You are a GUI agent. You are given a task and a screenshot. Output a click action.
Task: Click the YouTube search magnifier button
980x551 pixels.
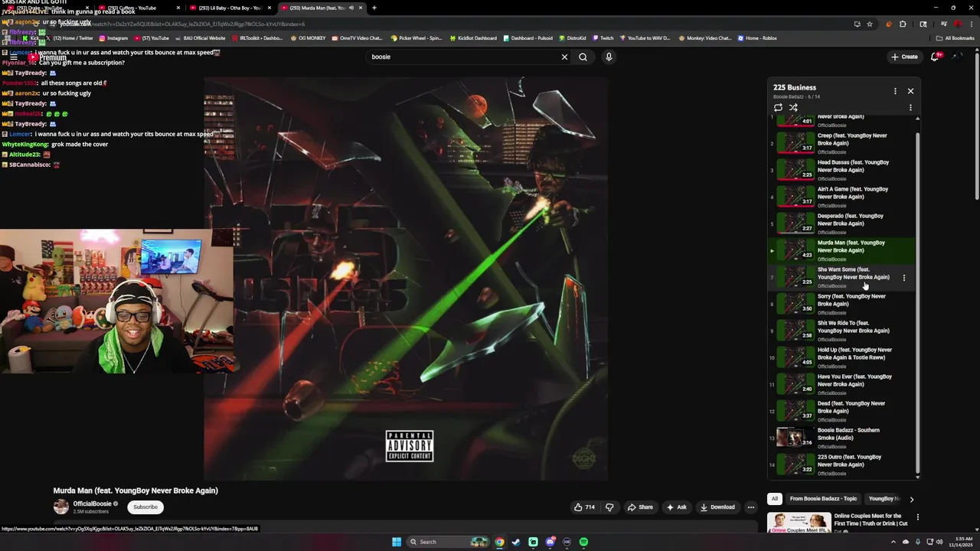583,57
